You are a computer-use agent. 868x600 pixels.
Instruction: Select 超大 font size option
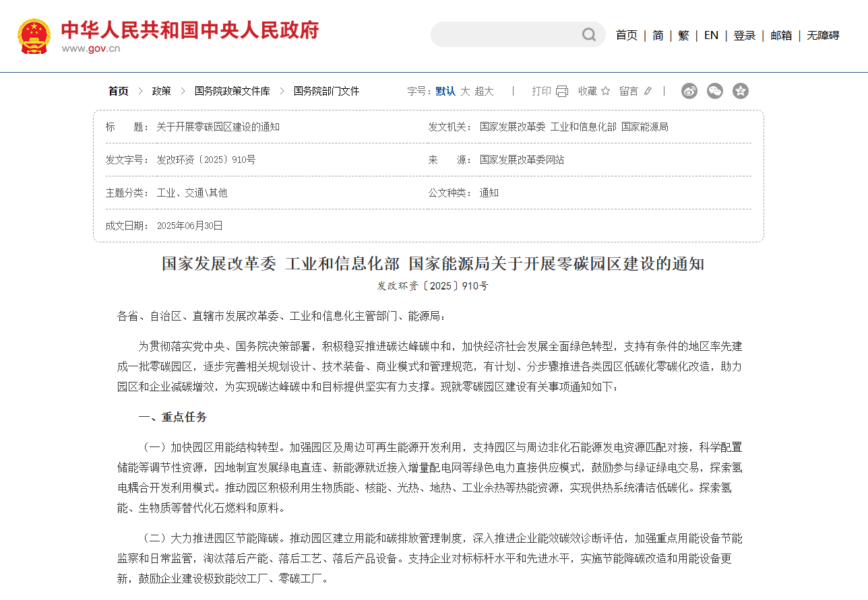pyautogui.click(x=484, y=91)
